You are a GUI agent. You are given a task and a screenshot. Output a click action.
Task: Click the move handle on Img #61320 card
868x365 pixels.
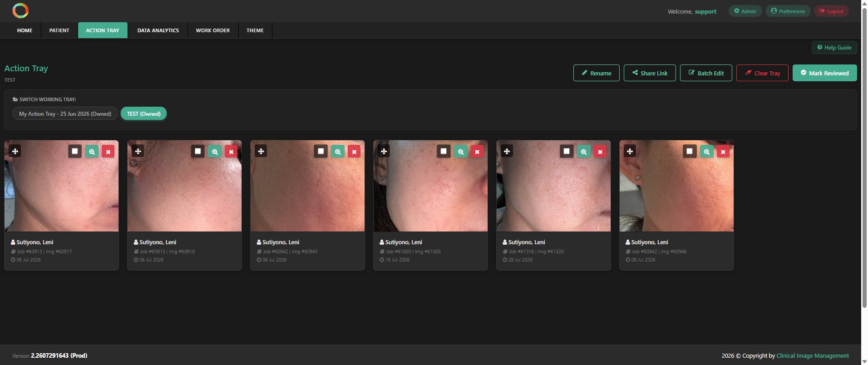click(x=507, y=151)
